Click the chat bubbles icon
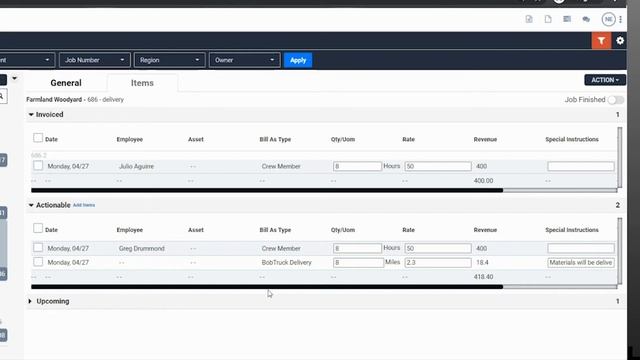Viewport: 640px width, 360px height. [x=586, y=19]
